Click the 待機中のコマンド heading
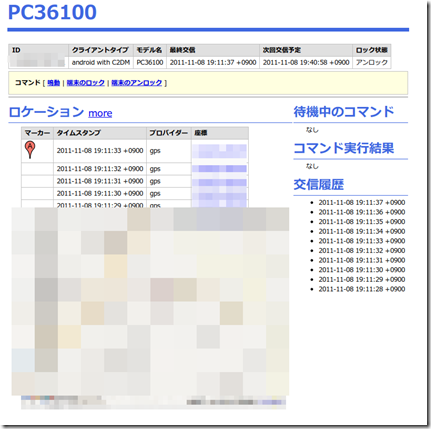 click(x=344, y=112)
